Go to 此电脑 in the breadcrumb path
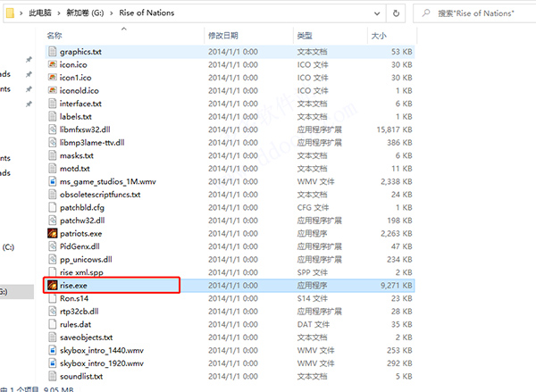The image size is (536, 392). click(40, 13)
